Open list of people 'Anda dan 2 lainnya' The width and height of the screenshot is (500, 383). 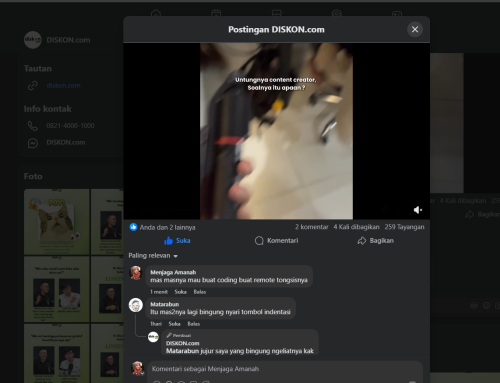click(167, 227)
